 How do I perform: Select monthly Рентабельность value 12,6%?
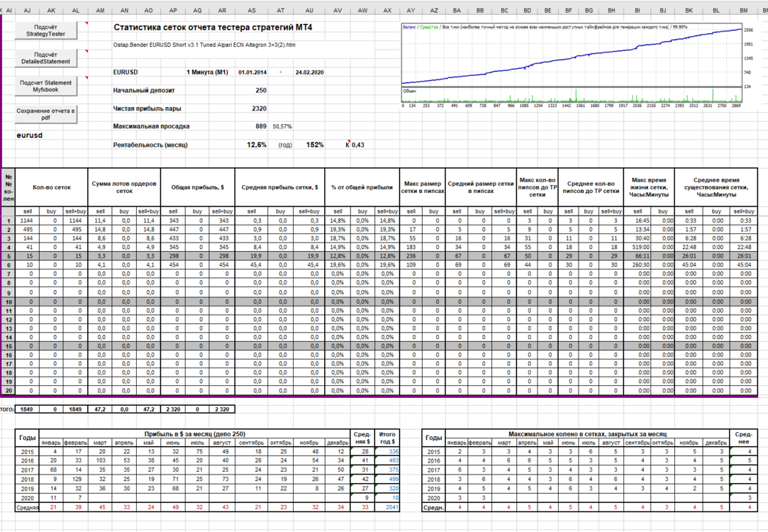(257, 145)
